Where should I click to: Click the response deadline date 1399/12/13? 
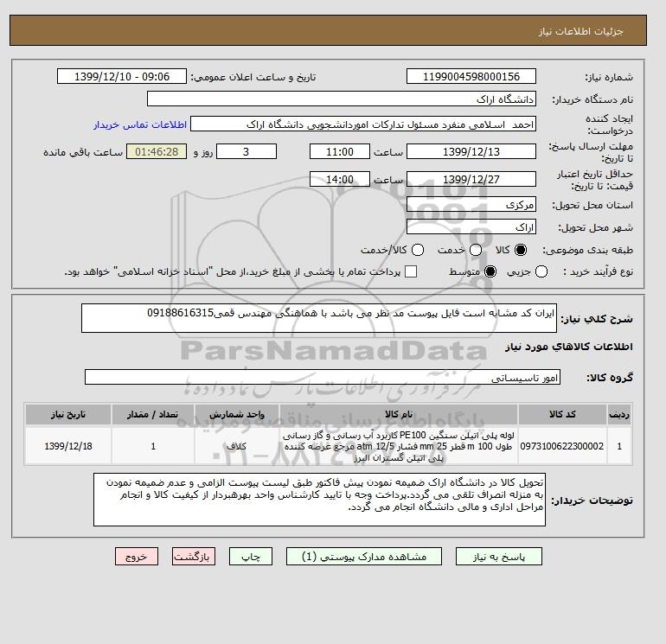tap(471, 151)
